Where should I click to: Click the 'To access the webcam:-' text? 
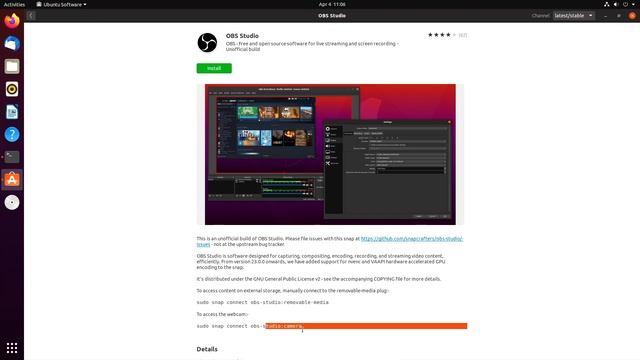click(x=222, y=314)
